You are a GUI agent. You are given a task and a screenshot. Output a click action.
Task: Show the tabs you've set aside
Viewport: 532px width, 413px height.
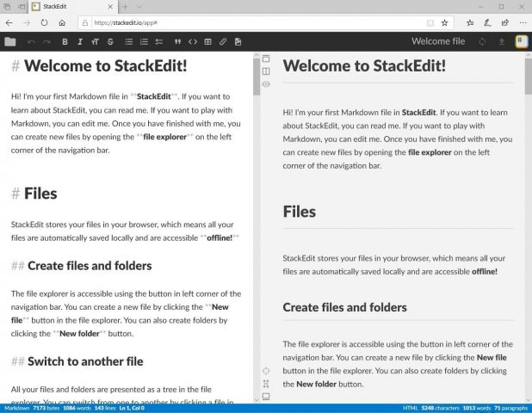coord(7,6)
